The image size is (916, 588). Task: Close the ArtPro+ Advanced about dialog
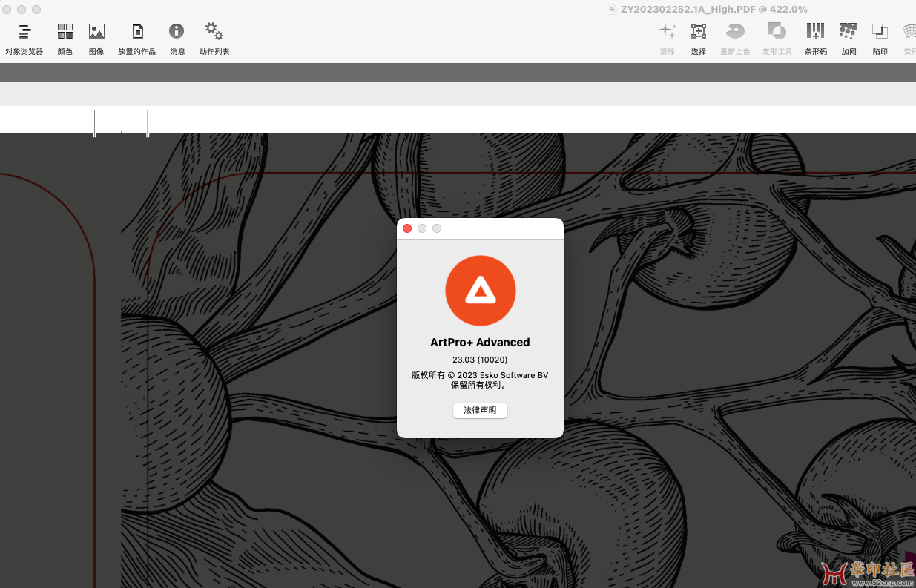point(407,228)
